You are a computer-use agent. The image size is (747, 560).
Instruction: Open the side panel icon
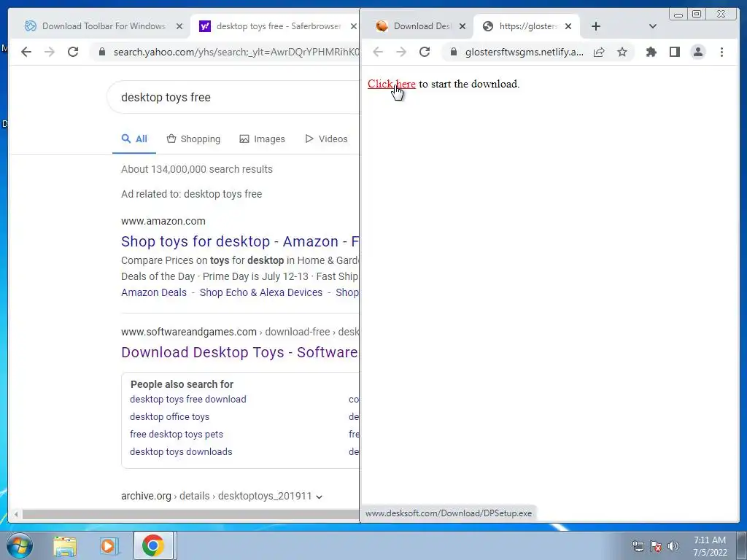675,52
